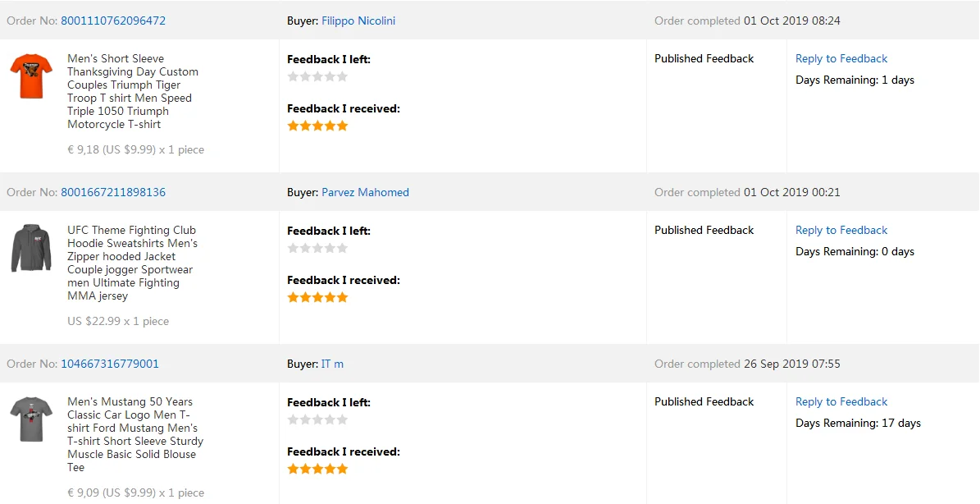The height and width of the screenshot is (504, 980).
Task: View buyer IT m's profile
Action: point(332,364)
